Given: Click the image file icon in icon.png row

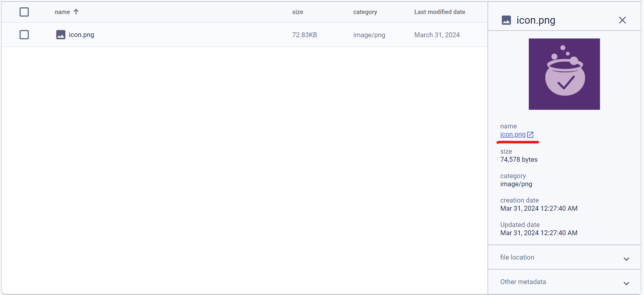Looking at the screenshot, I should pos(61,35).
